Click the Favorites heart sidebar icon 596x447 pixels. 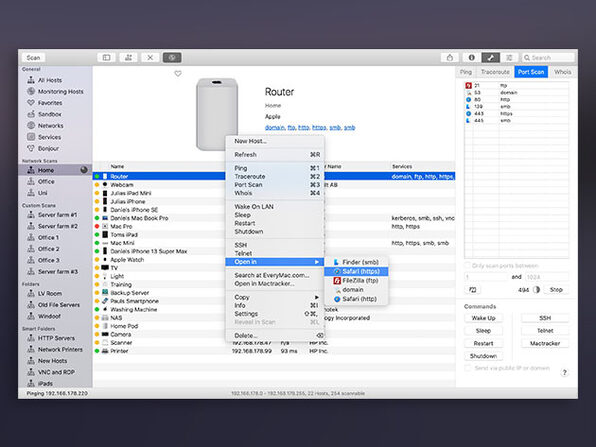pyautogui.click(x=31, y=103)
